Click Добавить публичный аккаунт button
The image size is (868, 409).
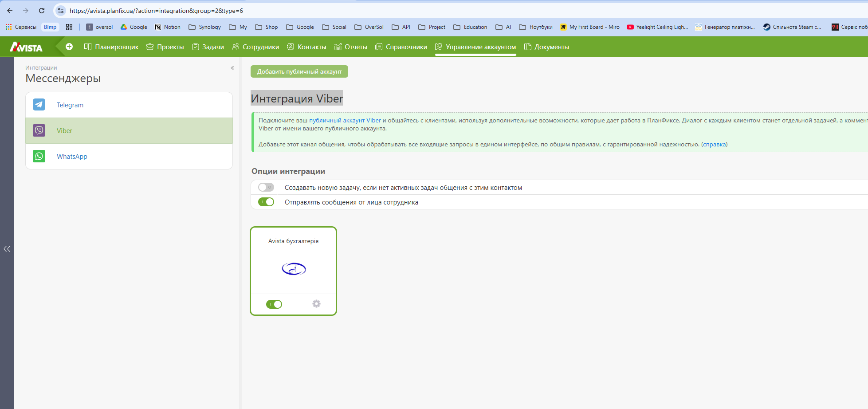[x=299, y=71]
